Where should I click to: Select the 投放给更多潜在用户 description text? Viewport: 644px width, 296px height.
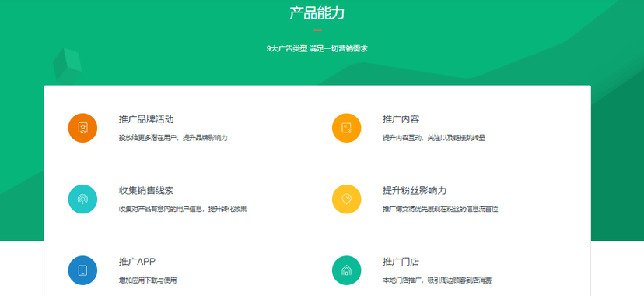tap(173, 138)
